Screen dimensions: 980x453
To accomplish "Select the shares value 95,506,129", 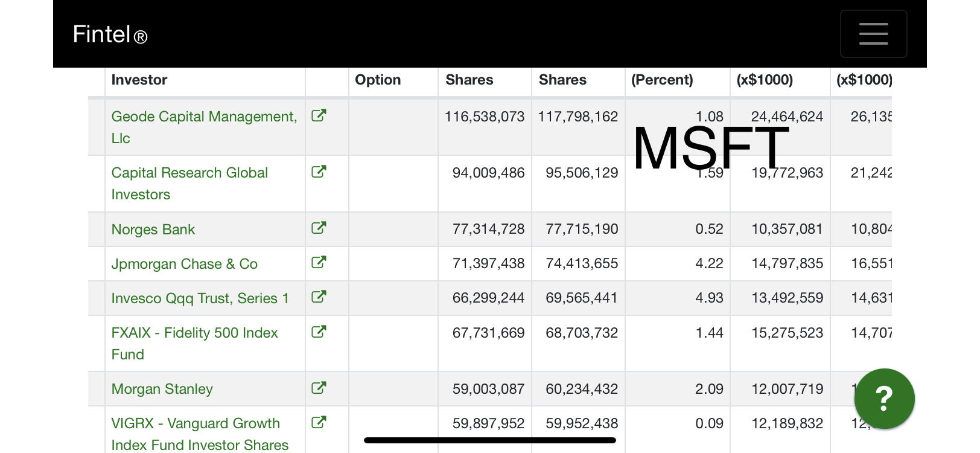I will (x=582, y=173).
